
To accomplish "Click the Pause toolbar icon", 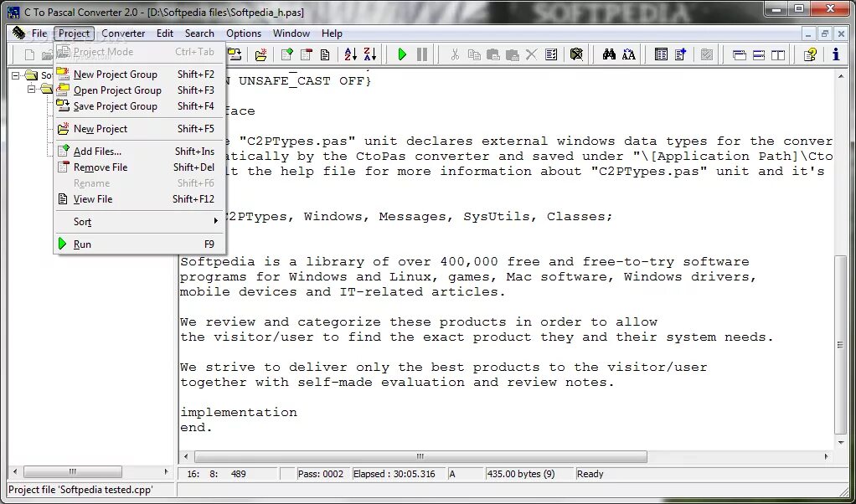I will [x=422, y=54].
